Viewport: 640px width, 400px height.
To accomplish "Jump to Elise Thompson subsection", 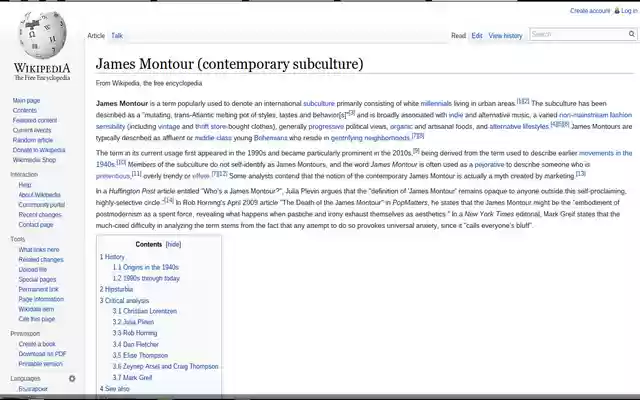I will tap(140, 356).
